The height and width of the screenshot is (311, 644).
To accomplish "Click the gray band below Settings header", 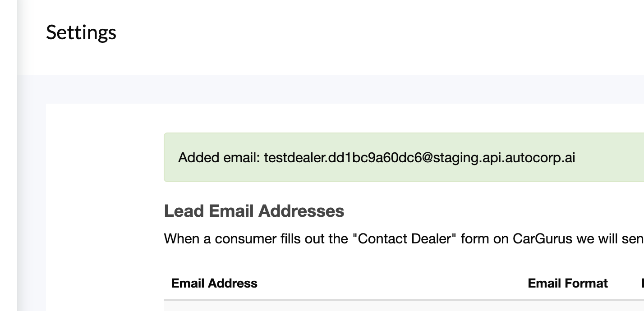I will (x=316, y=89).
